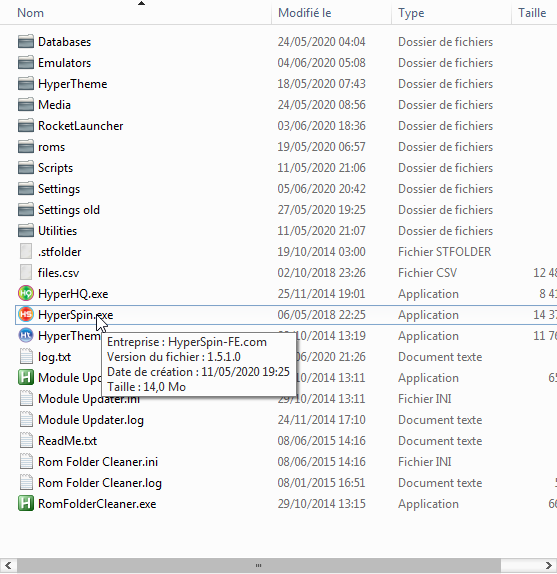
Task: Select the Module Updater.log file name
Action: 91,420
